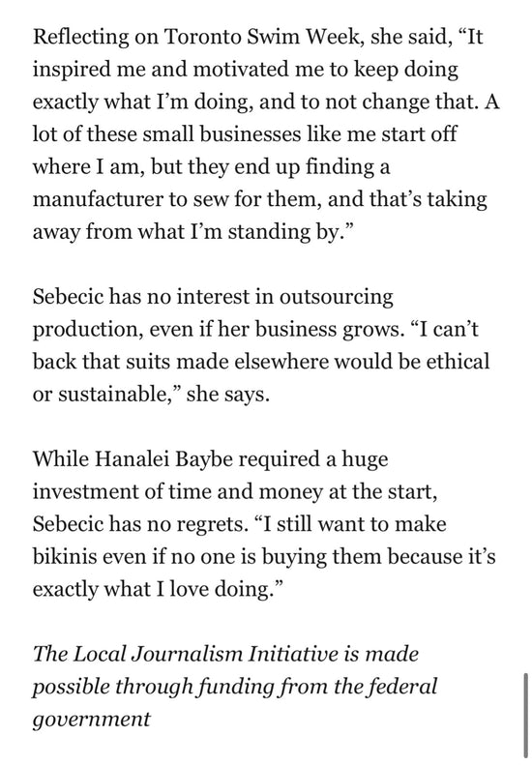
Task: Click the word "outsourcing"
Action: (336, 297)
